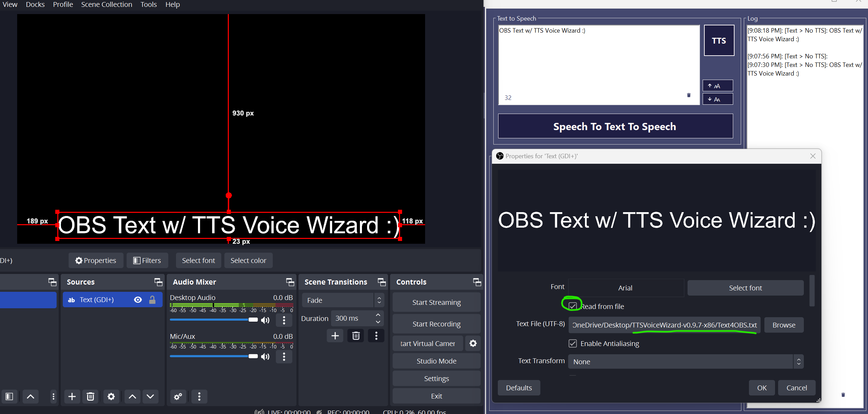Open the Help menu

click(x=173, y=4)
